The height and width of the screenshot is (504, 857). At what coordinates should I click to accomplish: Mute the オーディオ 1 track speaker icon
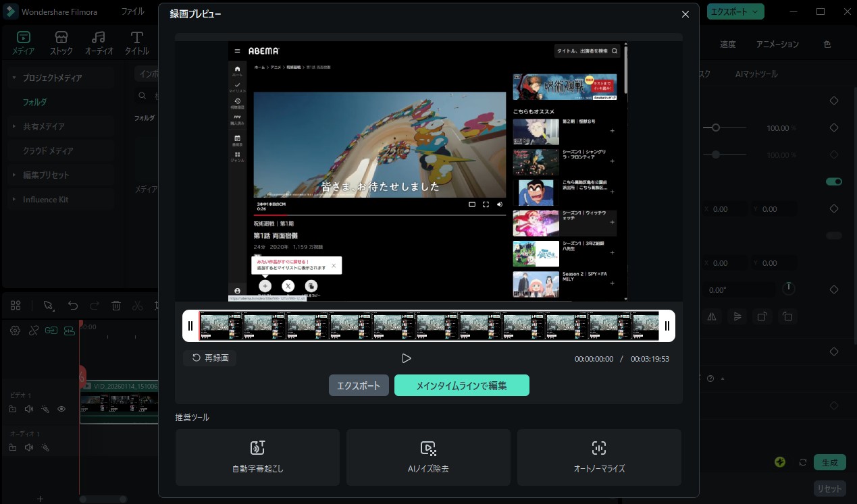point(29,447)
